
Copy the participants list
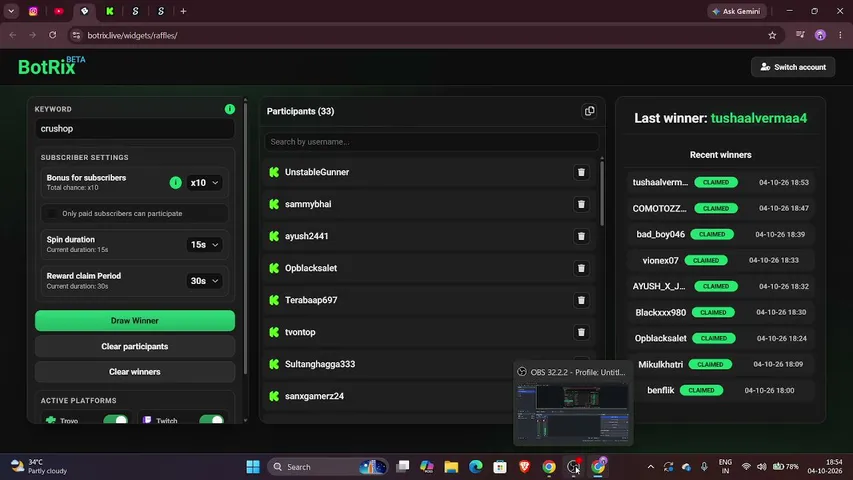click(x=589, y=111)
